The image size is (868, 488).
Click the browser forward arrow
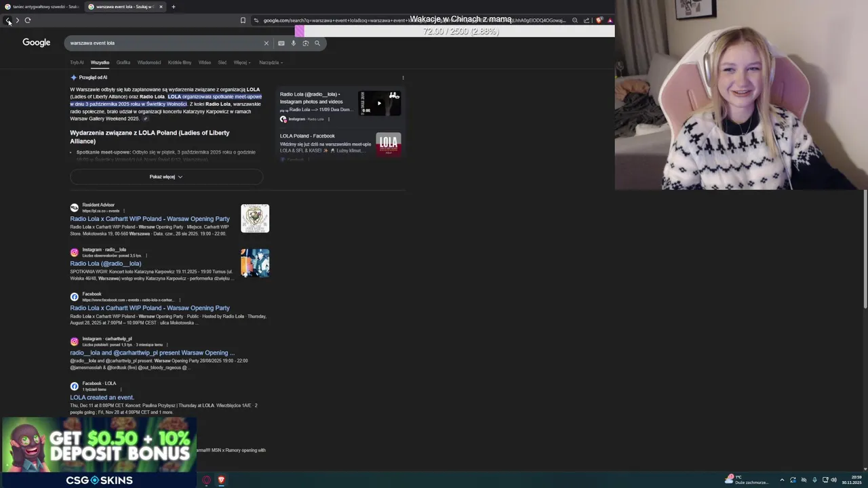click(x=18, y=20)
